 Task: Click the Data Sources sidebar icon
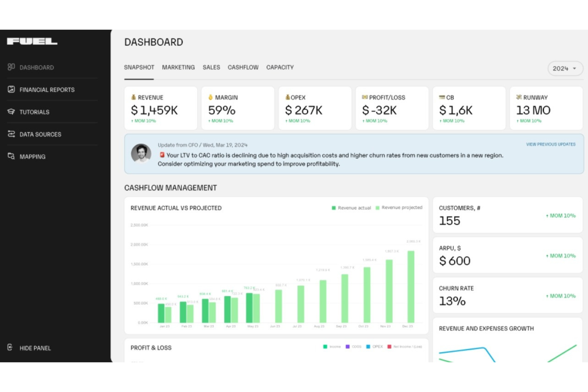pyautogui.click(x=11, y=134)
